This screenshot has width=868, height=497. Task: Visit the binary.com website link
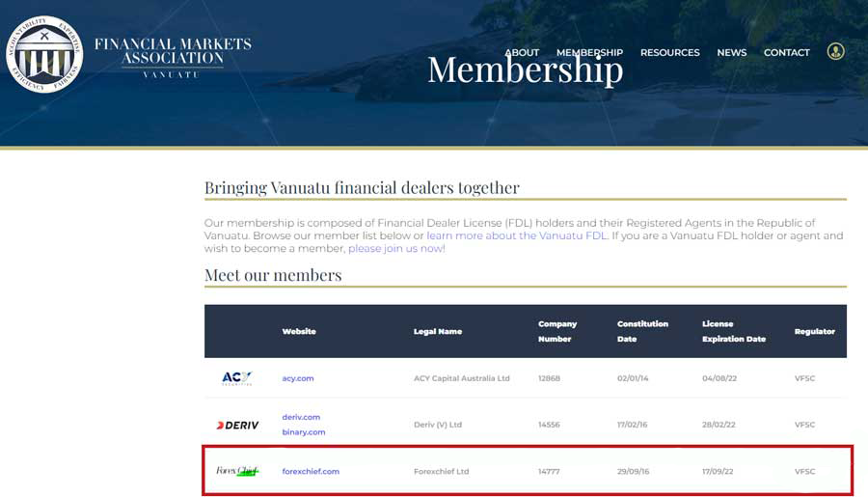(304, 432)
